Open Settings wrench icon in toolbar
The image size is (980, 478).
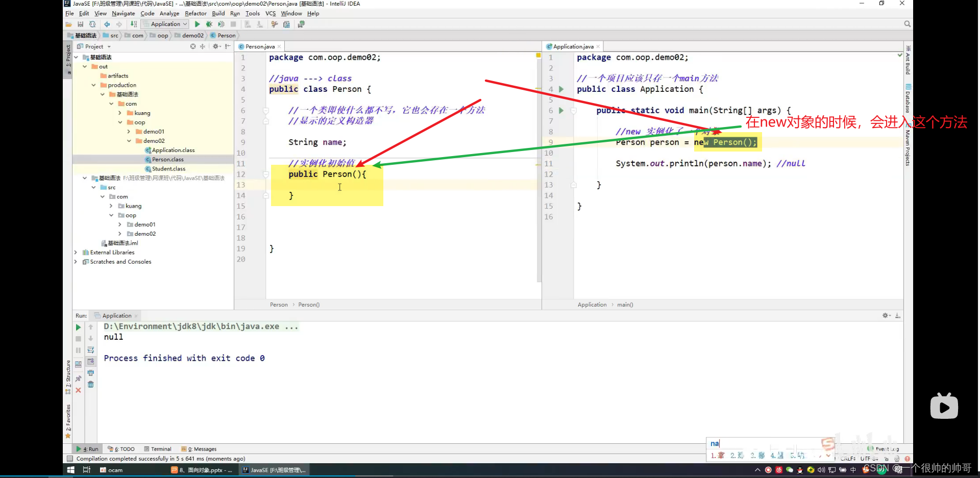275,24
